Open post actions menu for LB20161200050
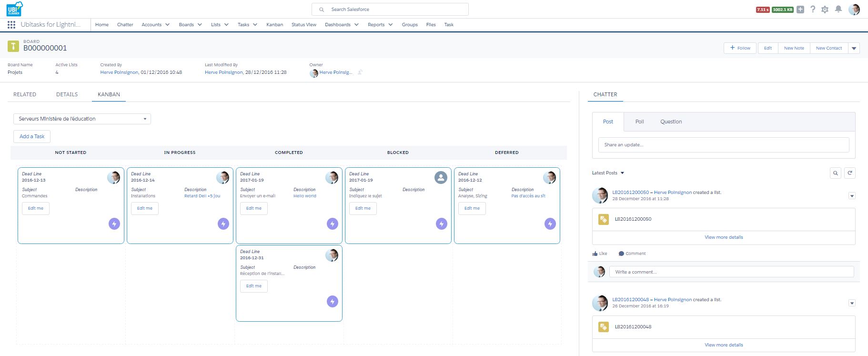868x356 pixels. (852, 196)
